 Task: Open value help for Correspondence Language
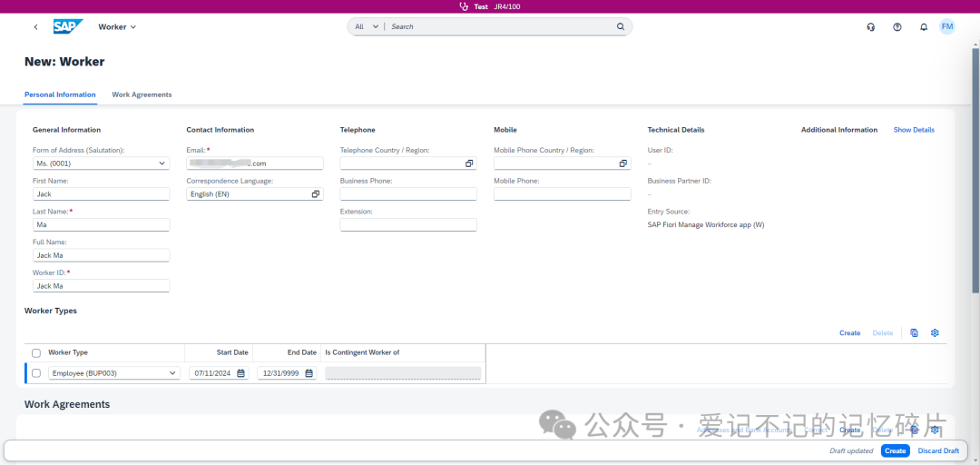click(316, 194)
